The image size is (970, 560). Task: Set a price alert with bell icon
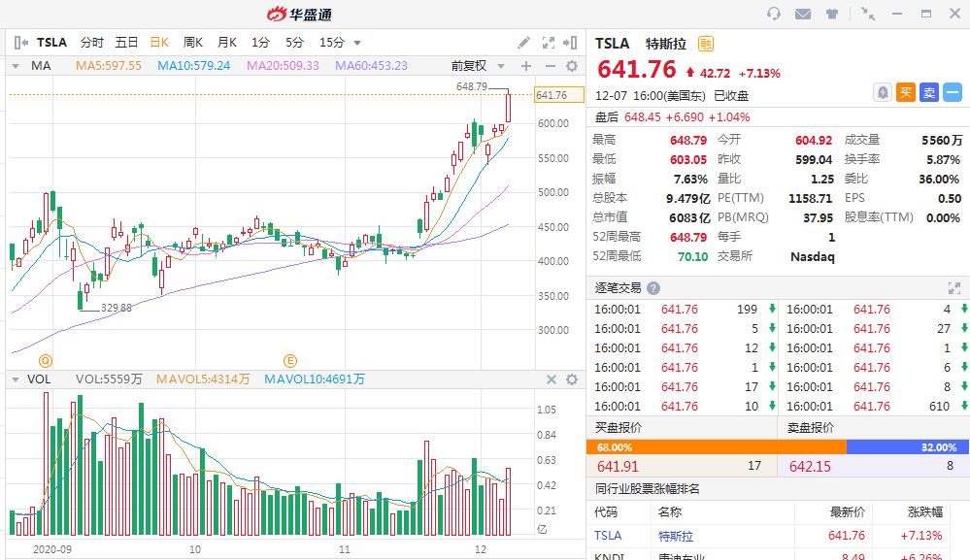(882, 92)
